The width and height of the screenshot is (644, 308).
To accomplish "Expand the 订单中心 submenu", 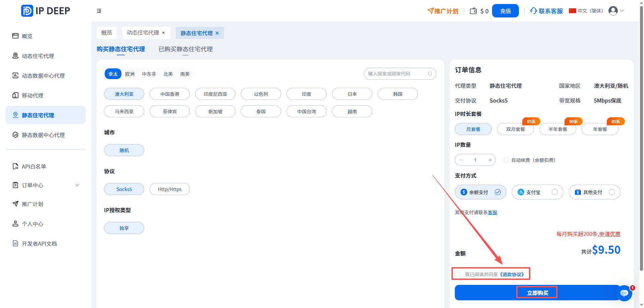I will 32,185.
